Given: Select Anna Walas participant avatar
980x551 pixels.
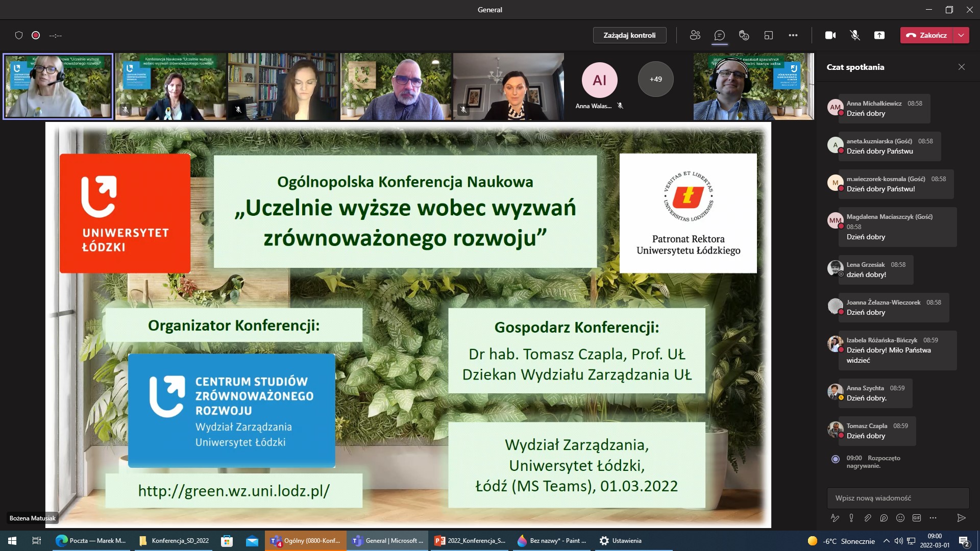Looking at the screenshot, I should [x=600, y=80].
